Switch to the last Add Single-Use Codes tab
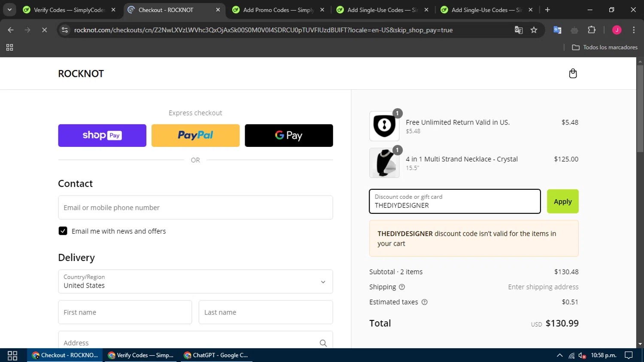The image size is (644, 362). click(x=486, y=10)
